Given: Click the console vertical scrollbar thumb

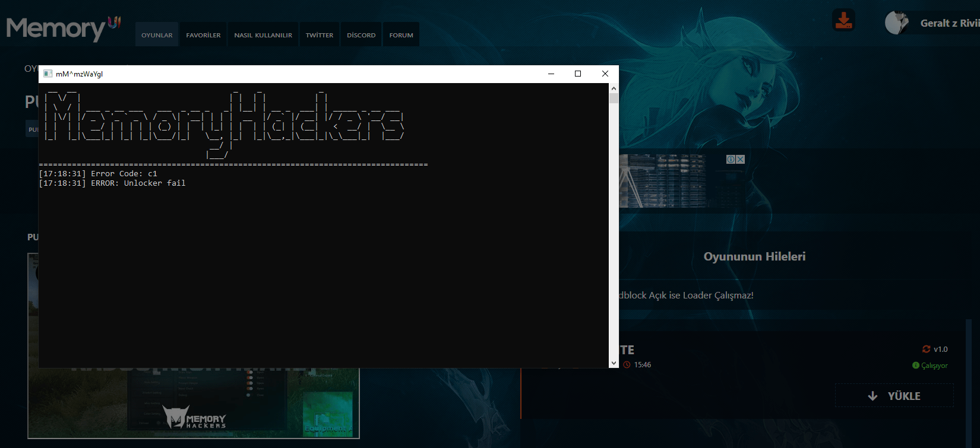Looking at the screenshot, I should (x=614, y=98).
